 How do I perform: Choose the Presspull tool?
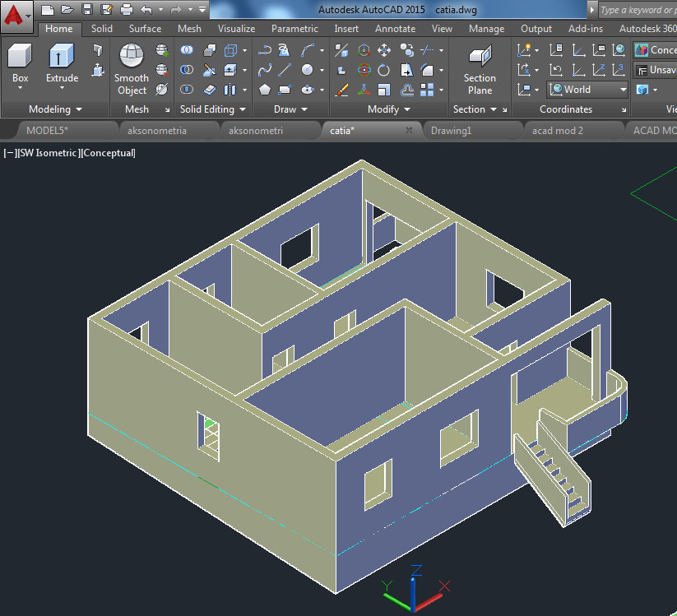click(x=99, y=70)
